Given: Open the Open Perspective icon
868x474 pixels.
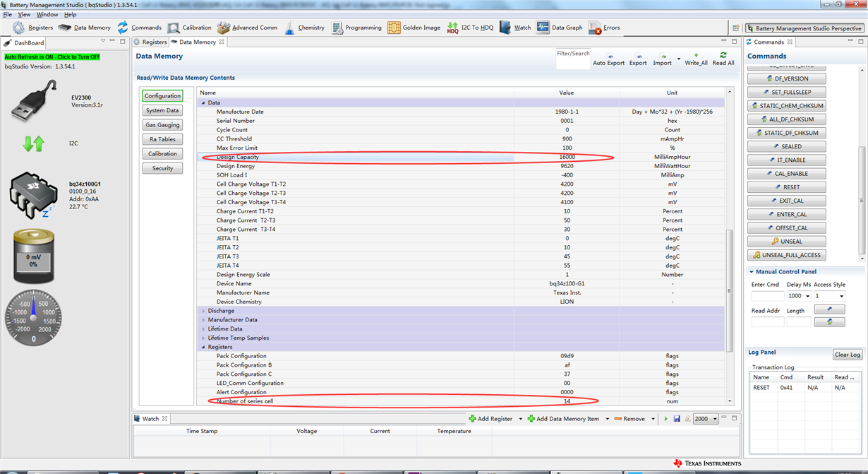Looking at the screenshot, I should (x=735, y=28).
